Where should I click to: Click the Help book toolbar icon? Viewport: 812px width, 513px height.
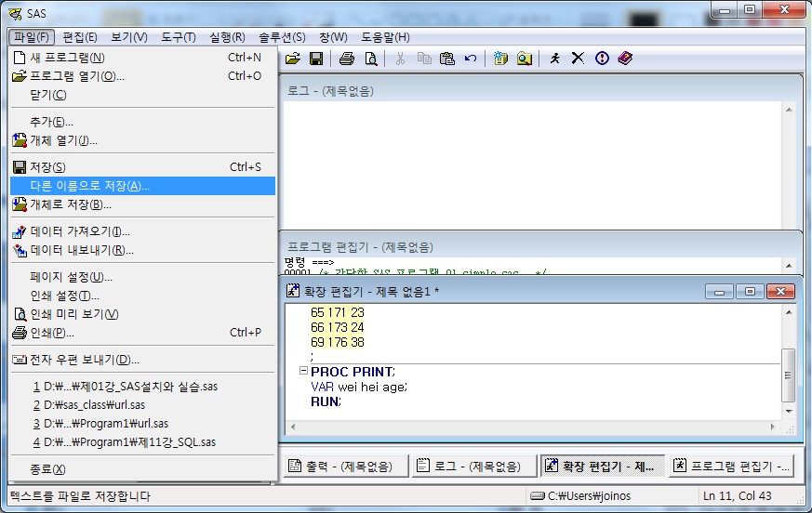pyautogui.click(x=625, y=59)
